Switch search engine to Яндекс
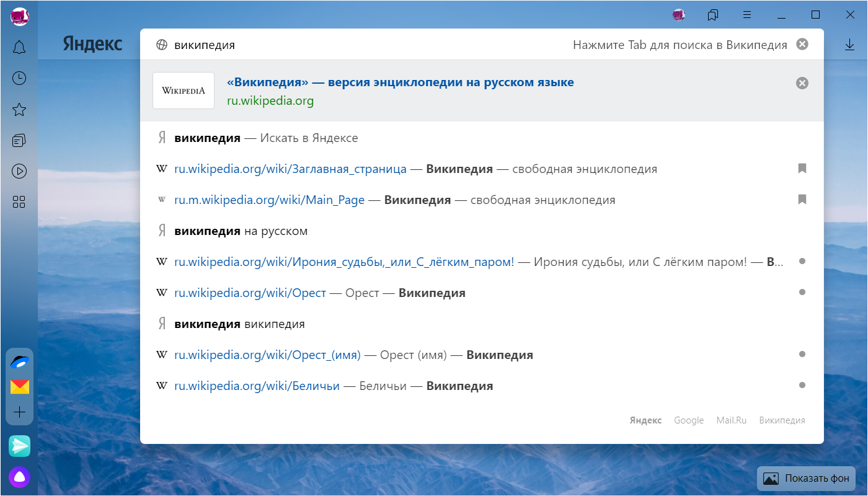868x496 pixels. point(645,420)
